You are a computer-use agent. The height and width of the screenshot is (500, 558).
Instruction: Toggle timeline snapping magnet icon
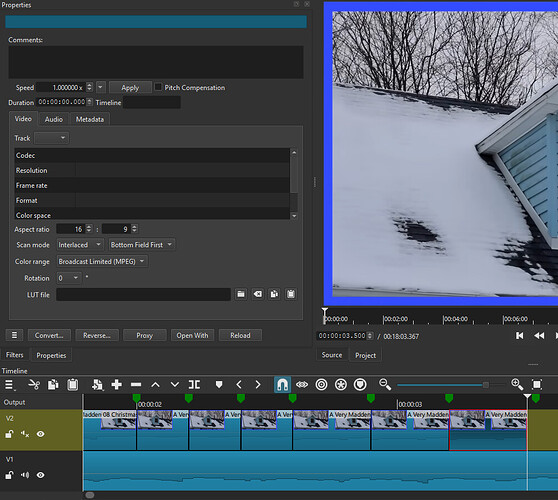(282, 385)
